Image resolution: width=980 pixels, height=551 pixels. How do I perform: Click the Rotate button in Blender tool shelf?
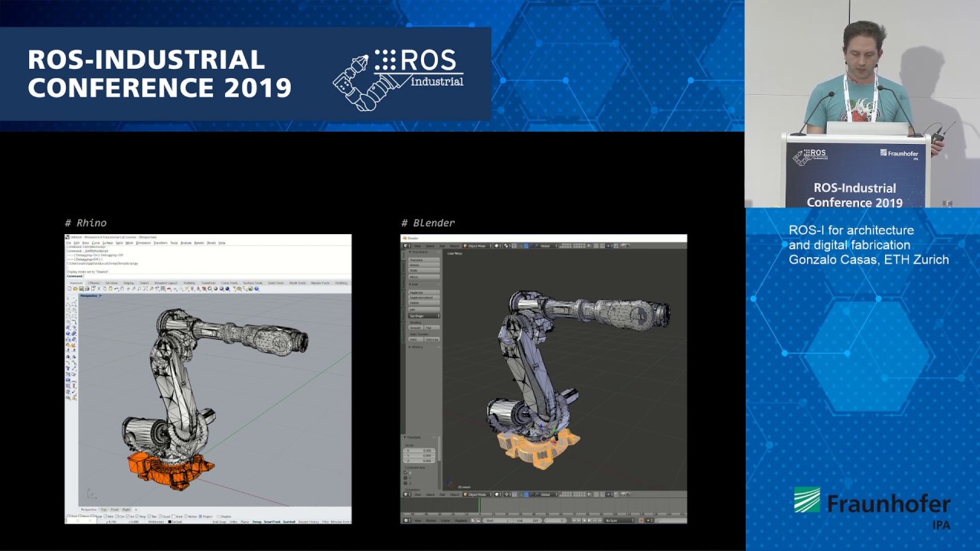coord(424,266)
